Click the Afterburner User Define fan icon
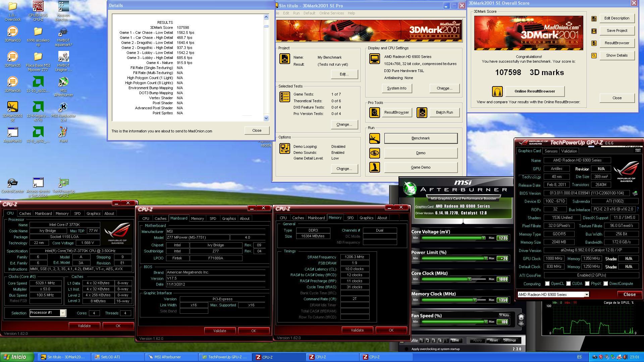 [x=521, y=319]
